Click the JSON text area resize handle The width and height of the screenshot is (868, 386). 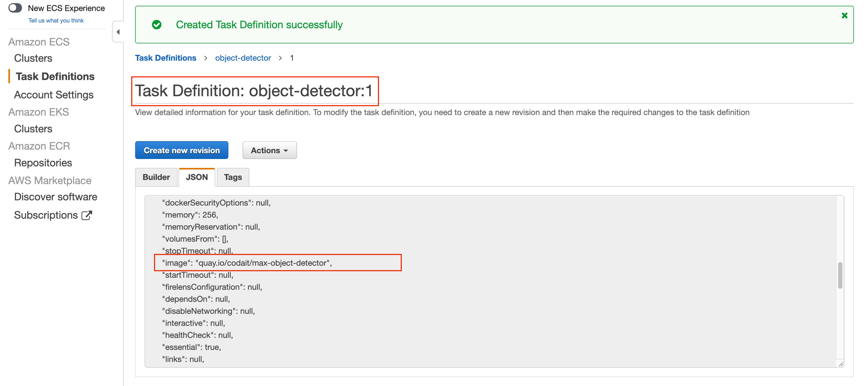pos(841,364)
